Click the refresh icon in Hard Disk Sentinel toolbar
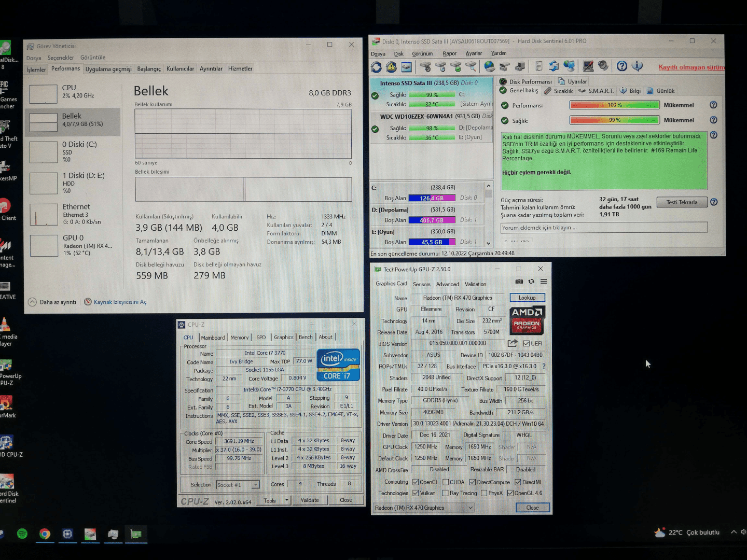 tap(376, 67)
